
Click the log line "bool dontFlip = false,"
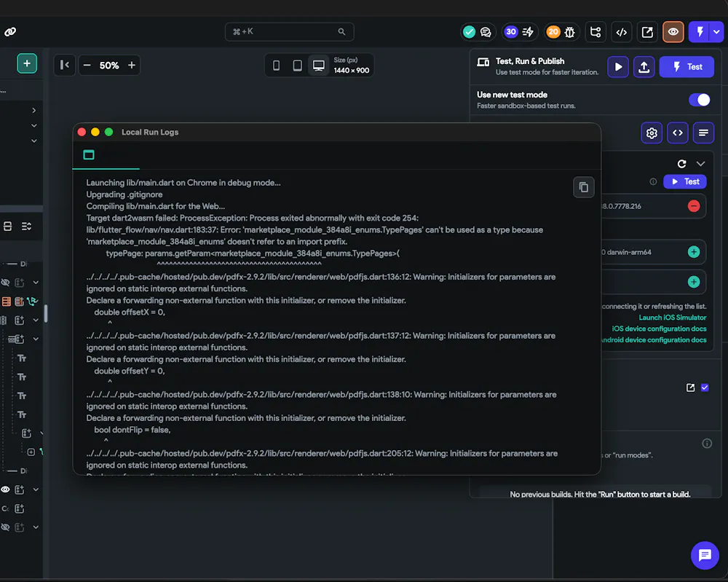coord(132,430)
